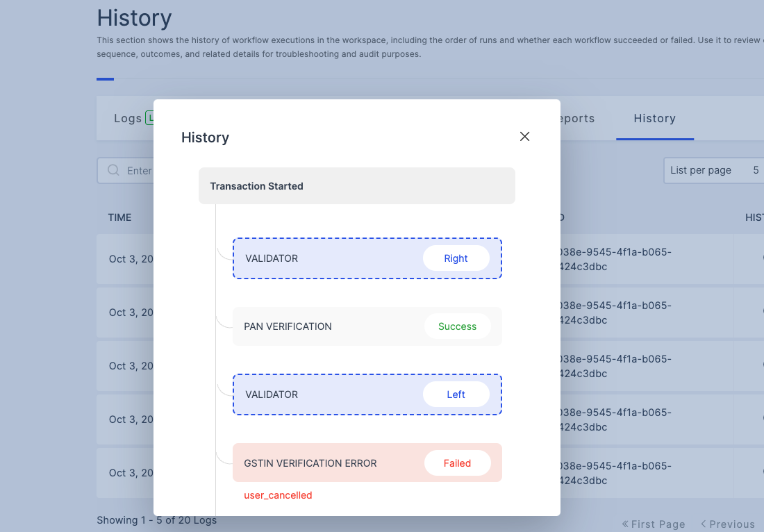
Task: Switch to the Logs tab
Action: [x=128, y=119]
